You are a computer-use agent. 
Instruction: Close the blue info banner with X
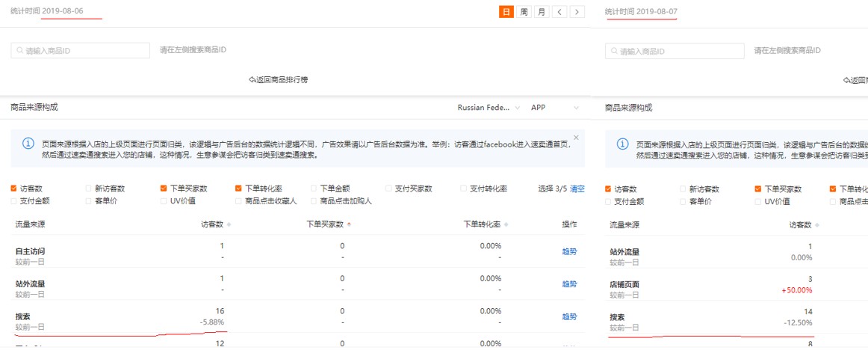576,138
